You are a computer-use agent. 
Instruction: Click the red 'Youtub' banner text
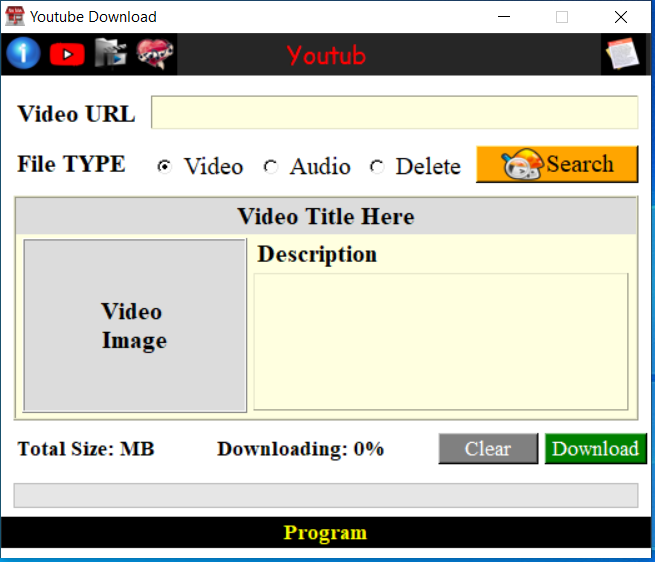point(326,55)
